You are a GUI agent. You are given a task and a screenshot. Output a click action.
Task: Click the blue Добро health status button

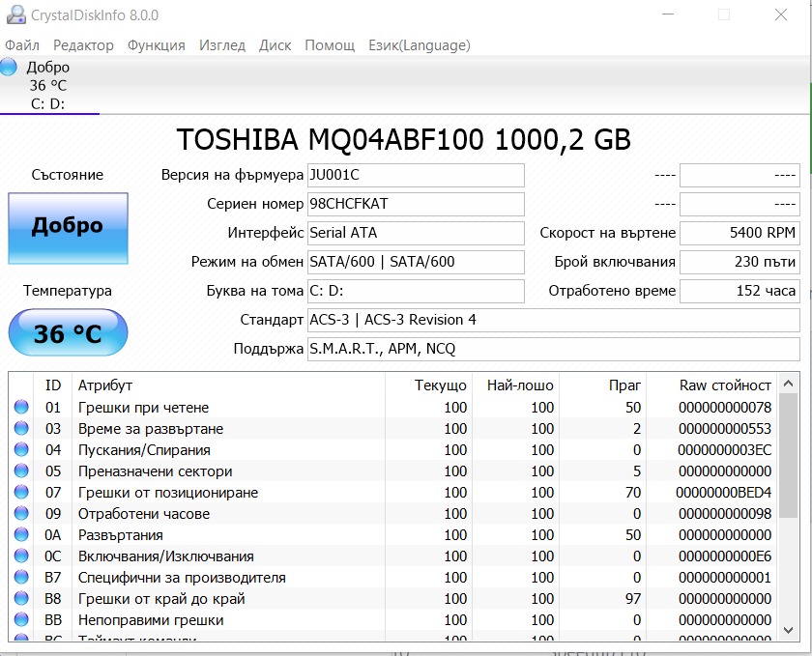(68, 228)
